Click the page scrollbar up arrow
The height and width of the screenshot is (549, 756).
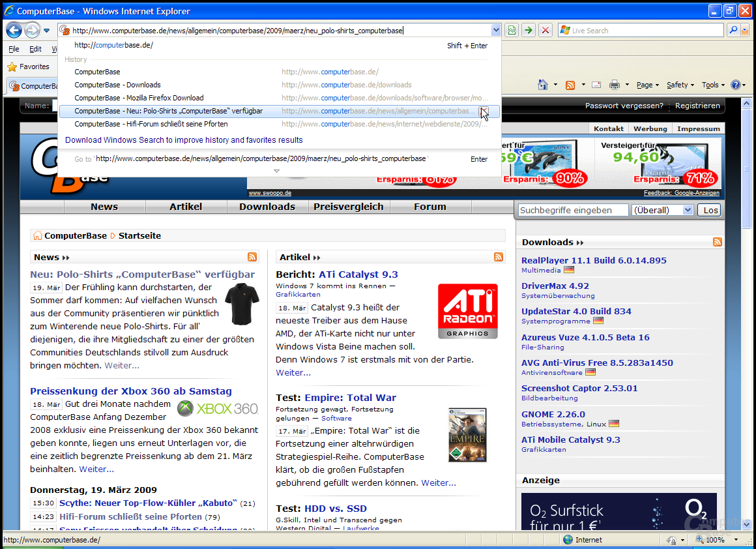pos(746,103)
